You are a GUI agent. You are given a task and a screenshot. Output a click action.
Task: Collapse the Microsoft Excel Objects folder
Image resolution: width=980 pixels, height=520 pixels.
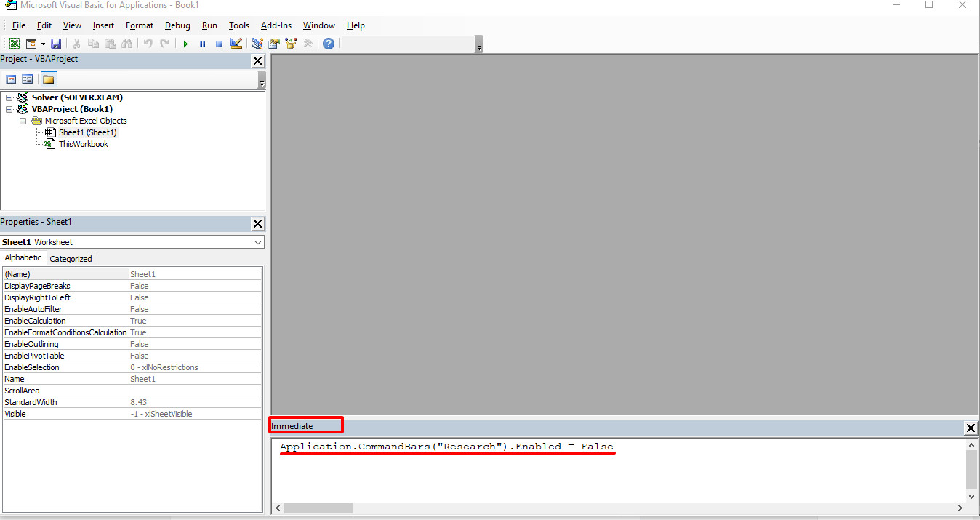click(23, 121)
